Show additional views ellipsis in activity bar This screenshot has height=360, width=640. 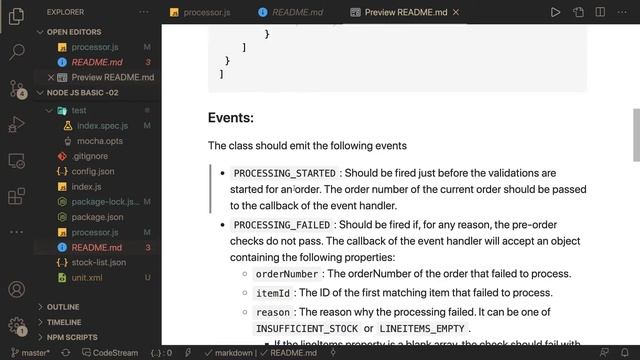tap(16, 232)
